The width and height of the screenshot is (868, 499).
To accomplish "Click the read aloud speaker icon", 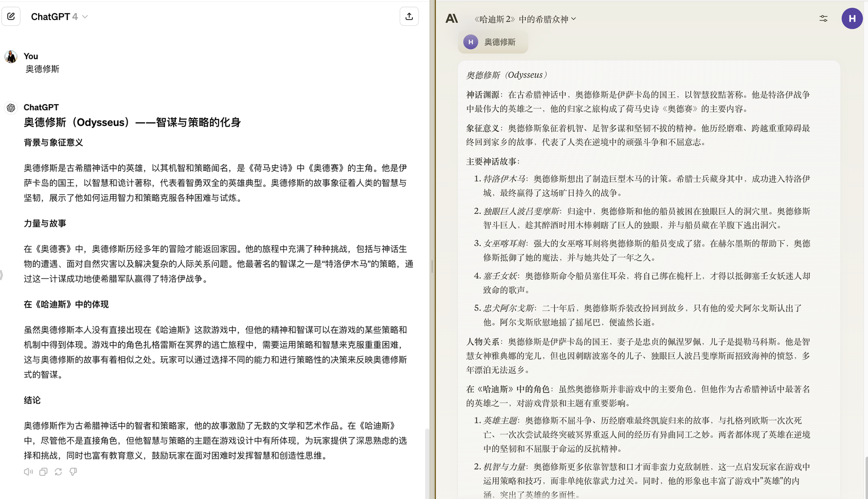I will [28, 471].
